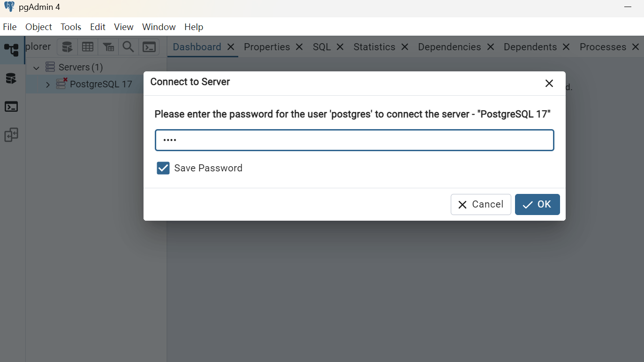This screenshot has height=362, width=644.
Task: Close the Dependencies tab
Action: coord(490,47)
